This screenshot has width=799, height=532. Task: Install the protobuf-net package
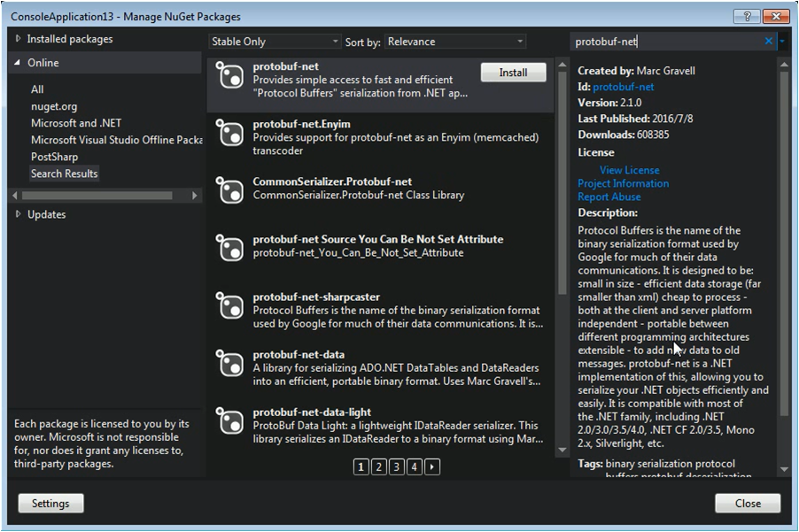(x=513, y=73)
